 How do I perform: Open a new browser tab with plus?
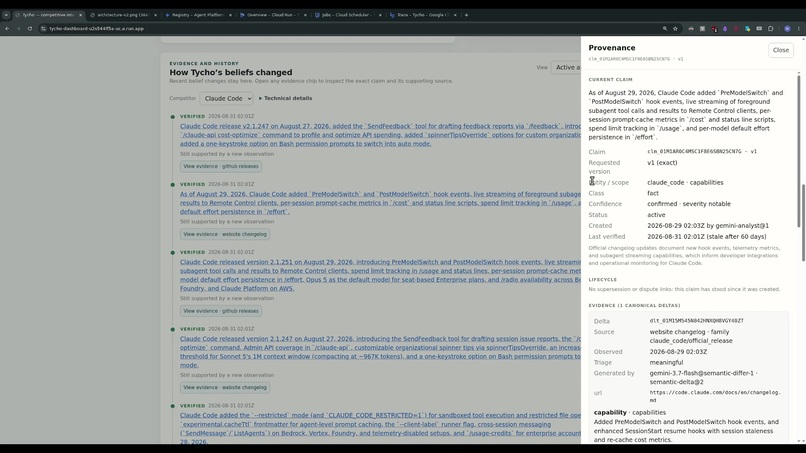466,15
